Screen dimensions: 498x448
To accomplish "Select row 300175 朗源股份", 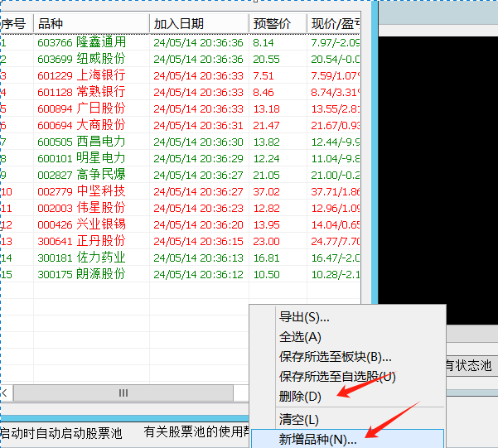I will (x=180, y=274).
